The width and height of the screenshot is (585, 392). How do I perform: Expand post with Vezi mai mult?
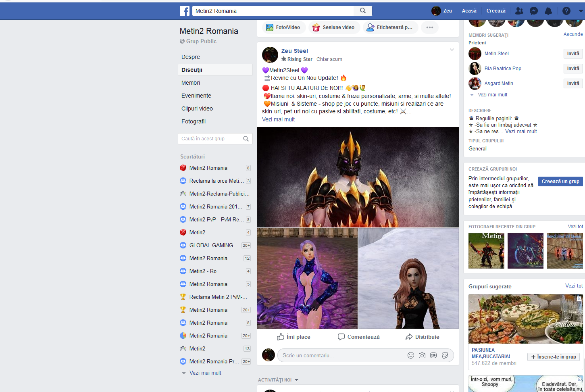(278, 119)
